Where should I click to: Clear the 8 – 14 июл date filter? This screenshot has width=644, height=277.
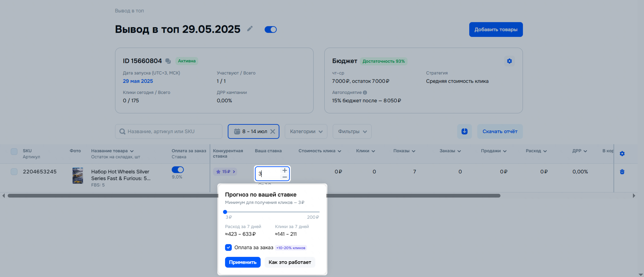[x=273, y=131]
